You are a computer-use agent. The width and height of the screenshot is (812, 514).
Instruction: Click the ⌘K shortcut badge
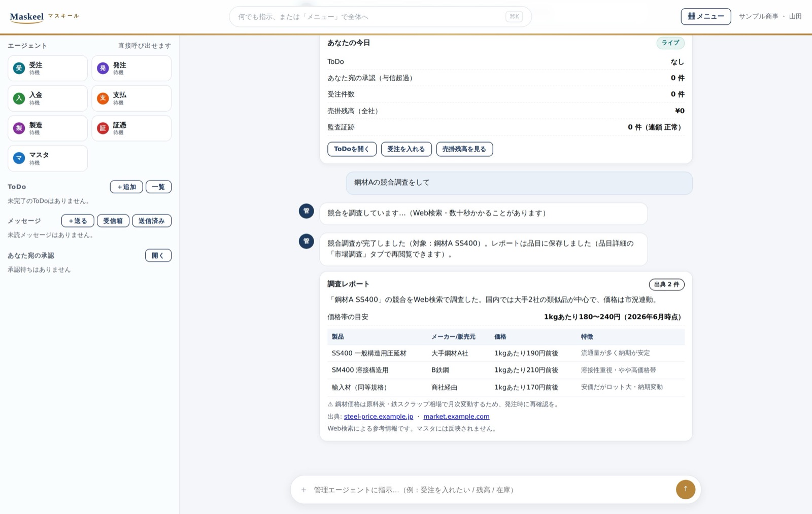[514, 17]
